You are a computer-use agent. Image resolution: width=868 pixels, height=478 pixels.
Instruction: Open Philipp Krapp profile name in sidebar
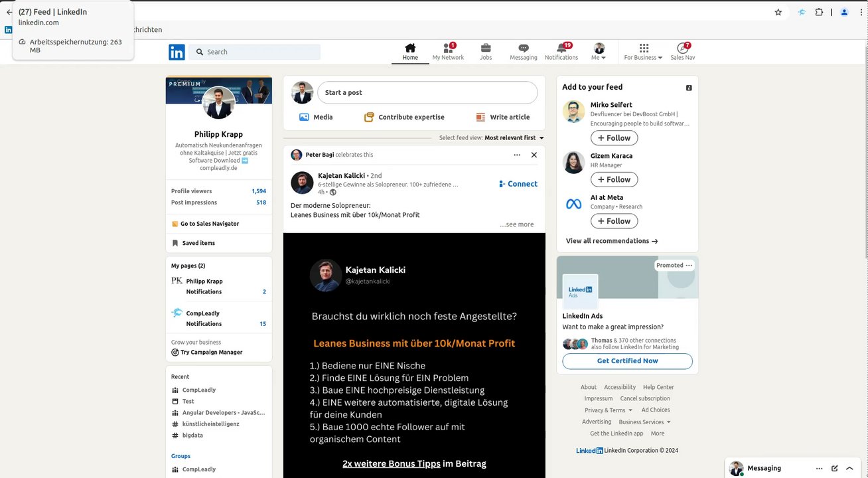coord(218,134)
